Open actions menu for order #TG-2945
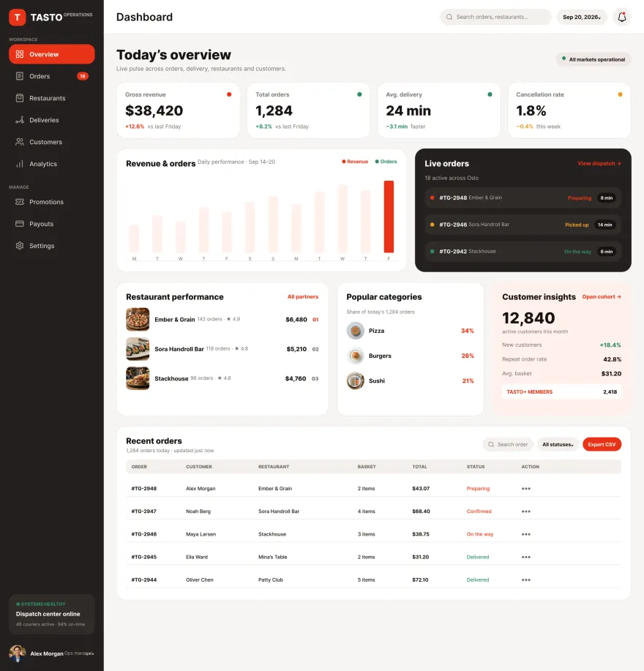This screenshot has height=671, width=644. coord(526,557)
